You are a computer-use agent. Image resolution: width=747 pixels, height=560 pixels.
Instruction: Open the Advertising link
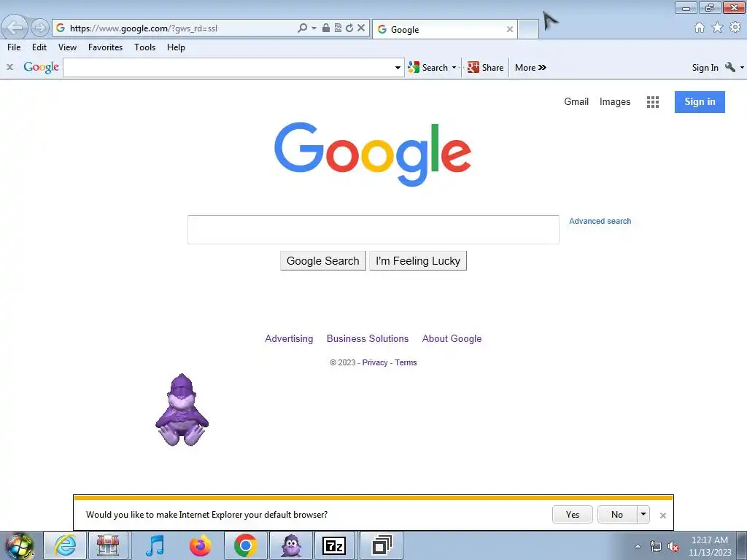tap(289, 338)
